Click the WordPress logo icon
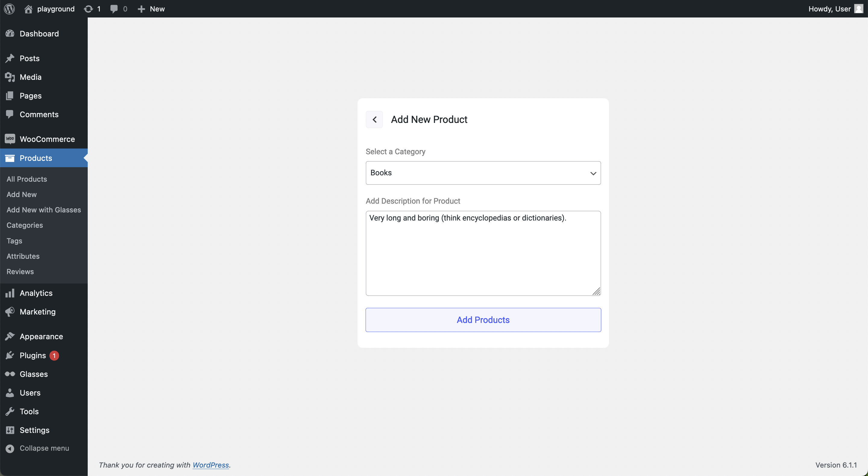Viewport: 868px width, 476px height. [x=9, y=9]
